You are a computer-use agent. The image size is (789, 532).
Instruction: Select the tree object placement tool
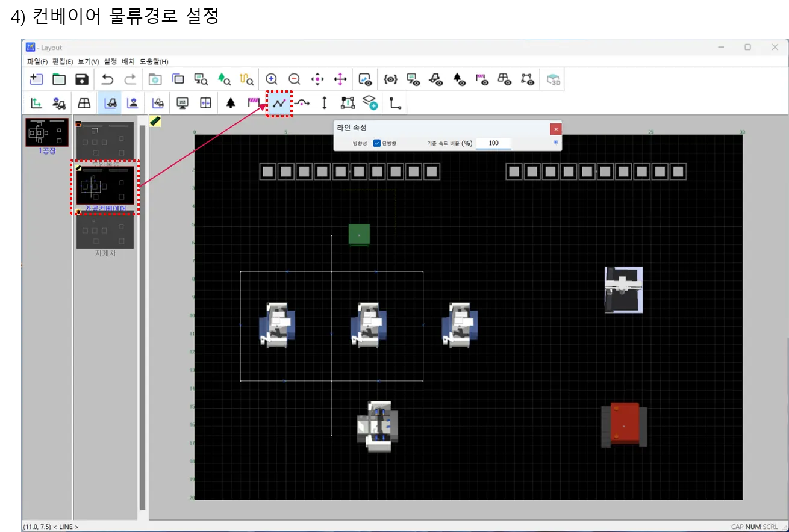pyautogui.click(x=231, y=103)
